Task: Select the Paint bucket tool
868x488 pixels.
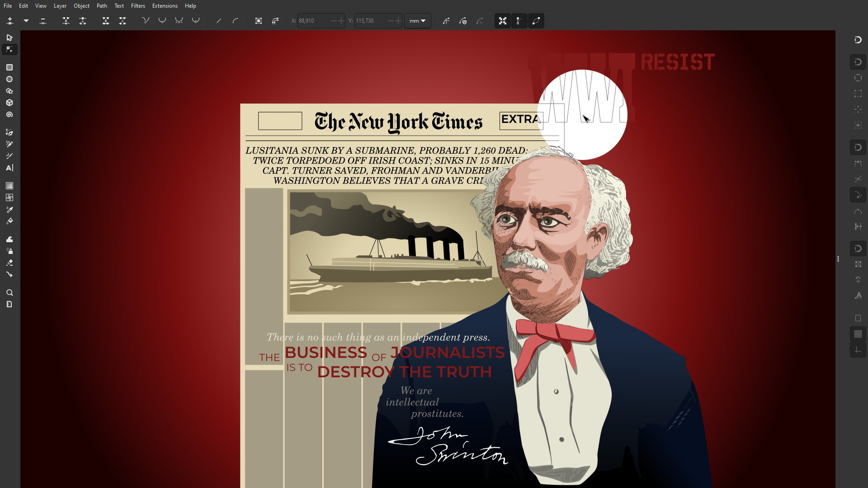Action: pyautogui.click(x=9, y=221)
